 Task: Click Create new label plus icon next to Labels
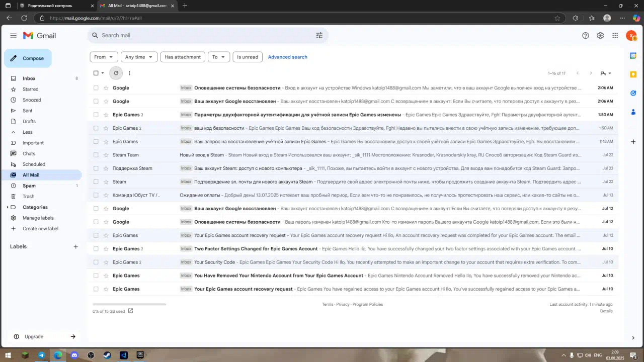(x=76, y=247)
